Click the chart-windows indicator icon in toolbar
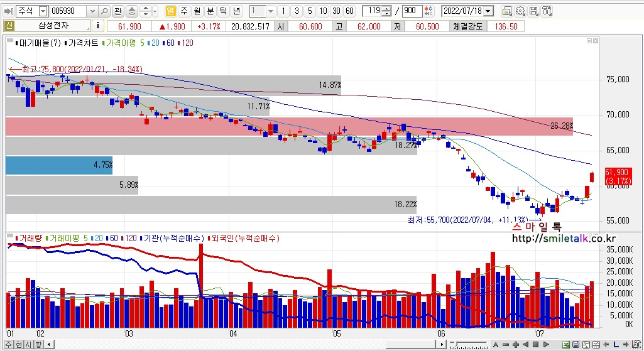The image size is (644, 351). pos(507,11)
